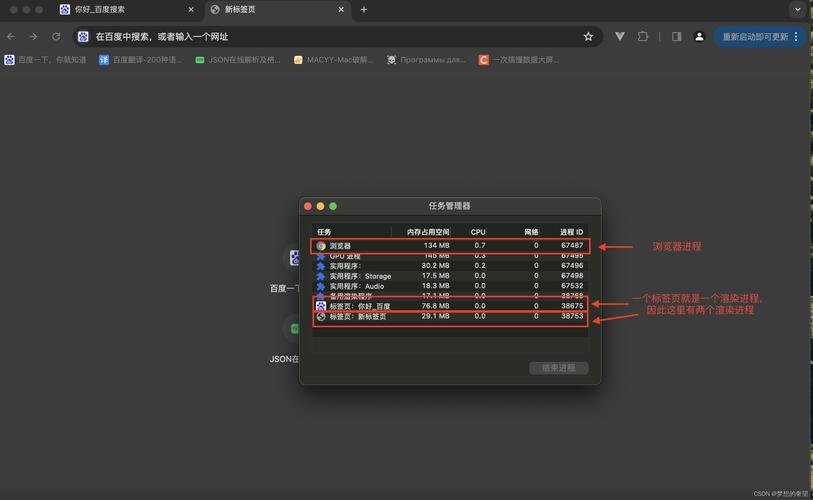Open the 百度翻译-200种语 bookmark
The image size is (813, 500).
coord(141,60)
